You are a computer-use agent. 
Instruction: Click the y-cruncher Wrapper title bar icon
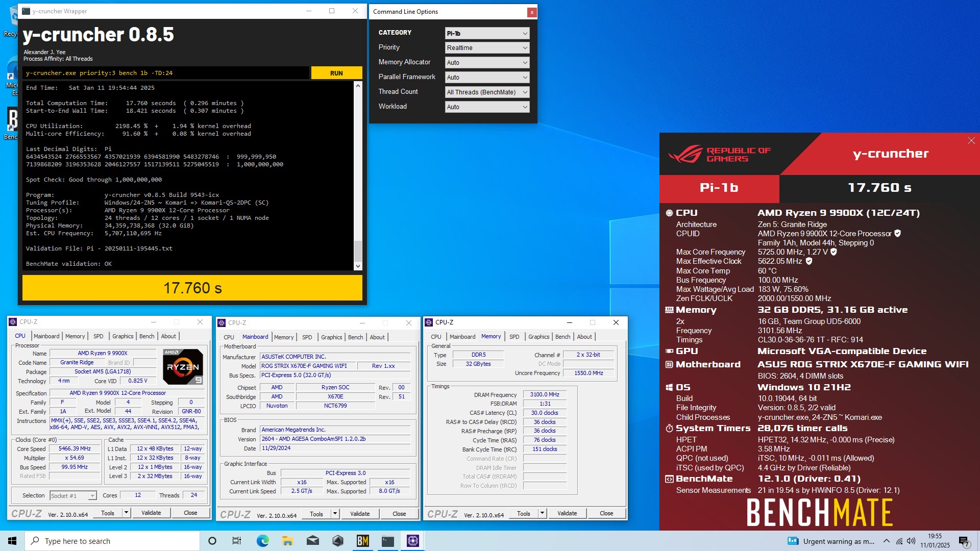point(26,11)
